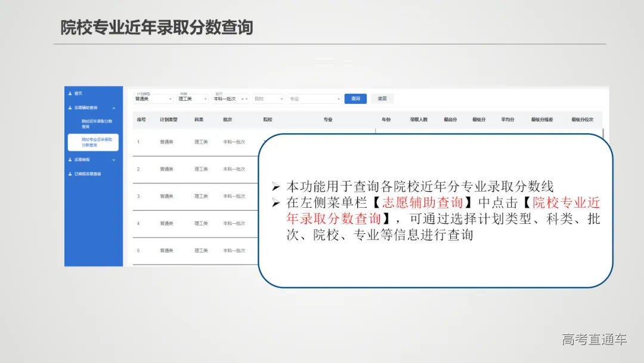Click the 志愿辅助查询 person icon
This screenshot has width=644, height=363.
coord(70,109)
